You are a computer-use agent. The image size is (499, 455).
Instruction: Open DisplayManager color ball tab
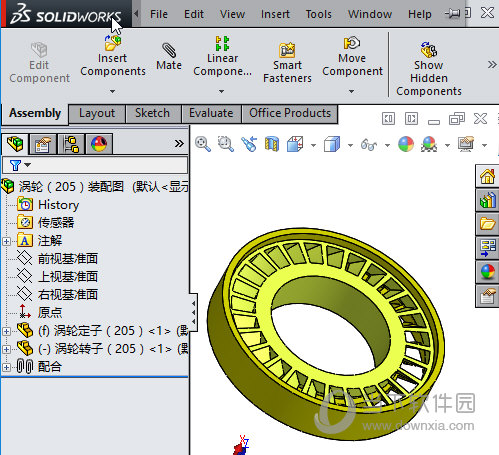tap(99, 144)
